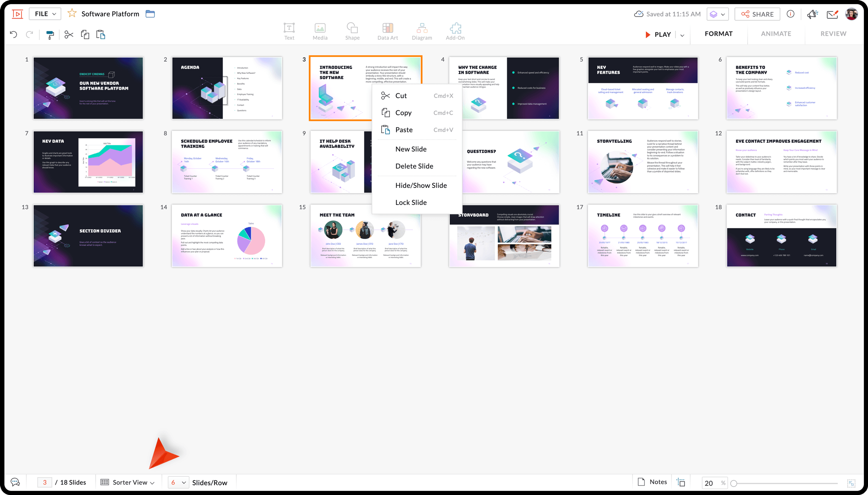Insert a Shape from the toolbar
Image resolution: width=868 pixels, height=495 pixels.
(352, 31)
